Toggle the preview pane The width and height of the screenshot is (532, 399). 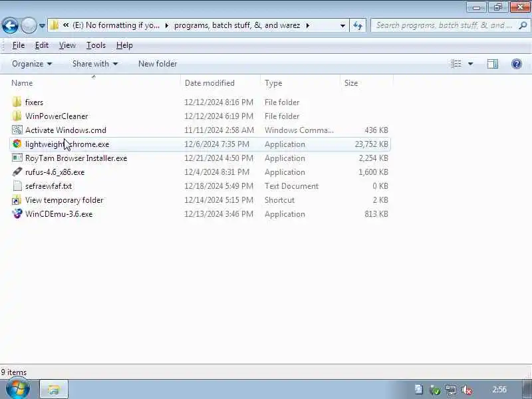point(493,64)
